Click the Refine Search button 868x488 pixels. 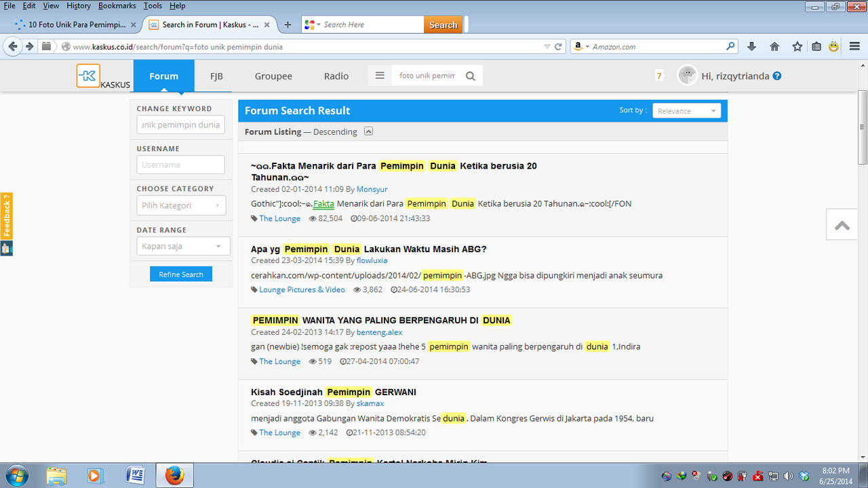coord(181,274)
